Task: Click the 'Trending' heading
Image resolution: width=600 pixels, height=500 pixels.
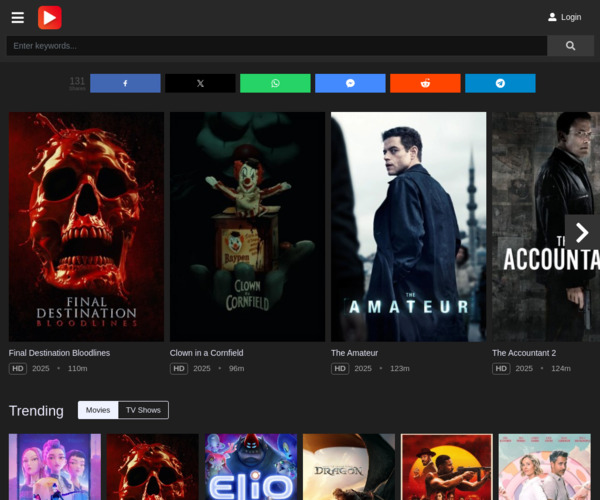Action: click(36, 410)
